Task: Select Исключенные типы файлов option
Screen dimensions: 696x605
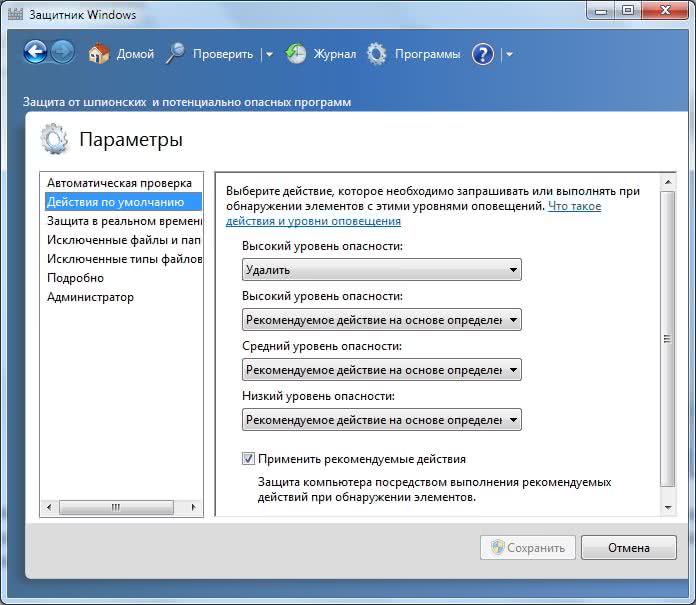Action: pos(123,259)
